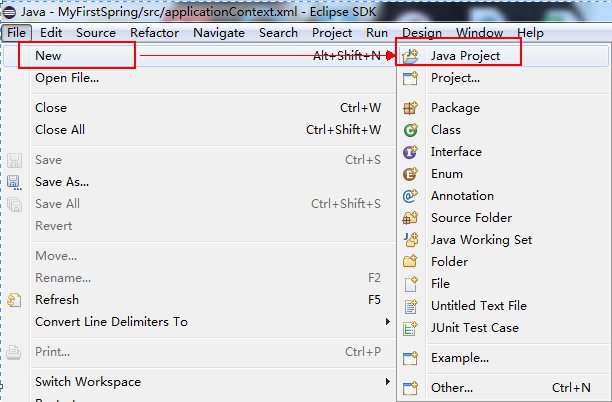Select Folder in New submenu
This screenshot has height=402, width=612.
503,261
